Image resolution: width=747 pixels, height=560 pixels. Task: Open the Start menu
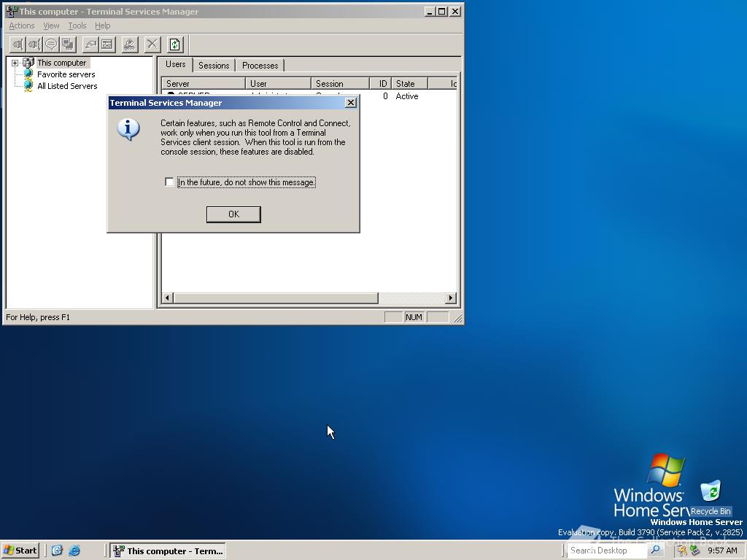click(20, 551)
